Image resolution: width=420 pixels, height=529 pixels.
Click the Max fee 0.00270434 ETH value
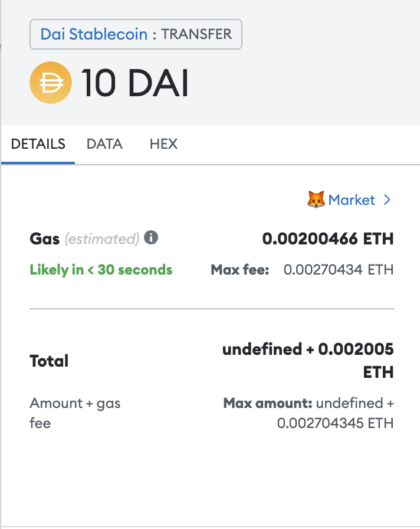pyautogui.click(x=339, y=270)
